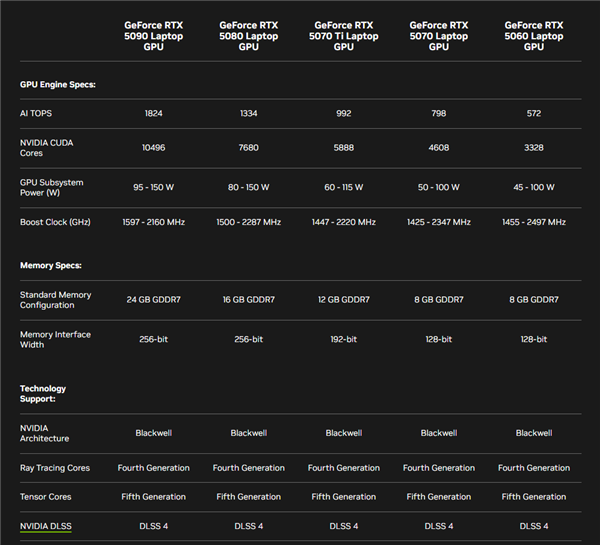Click the 24 GB GDDR7 memory cell
Viewport: 600px width, 545px height.
coord(153,300)
